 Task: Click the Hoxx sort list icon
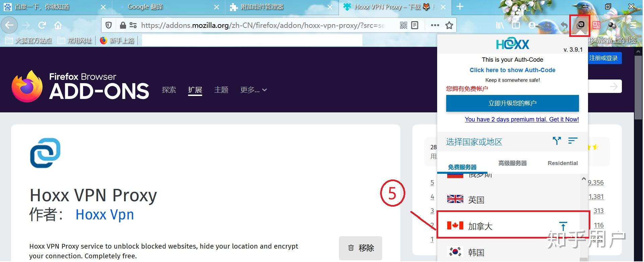(573, 141)
